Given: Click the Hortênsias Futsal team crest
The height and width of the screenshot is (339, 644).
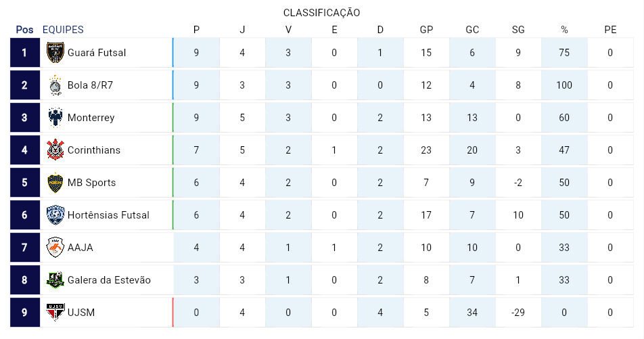Looking at the screenshot, I should 55,215.
